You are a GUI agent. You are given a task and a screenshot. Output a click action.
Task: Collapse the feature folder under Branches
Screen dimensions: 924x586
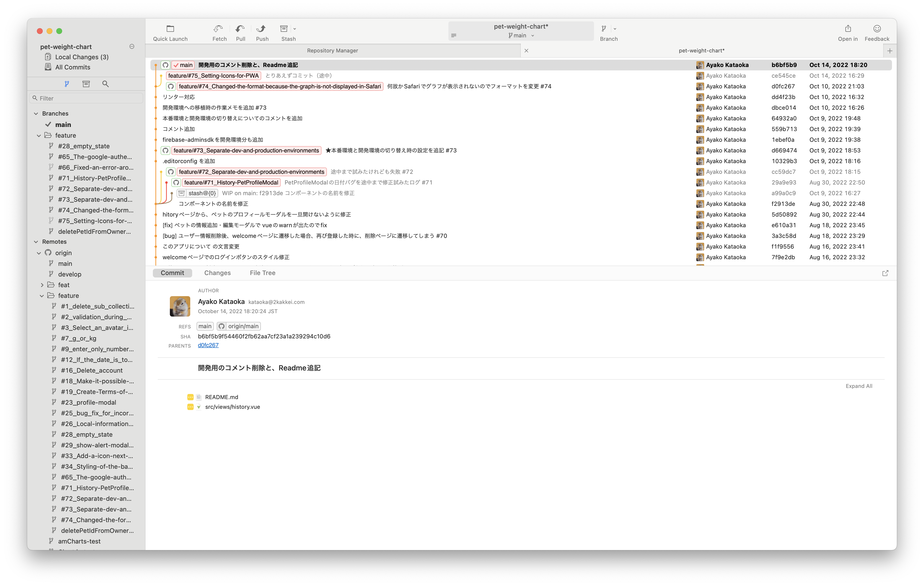click(39, 135)
